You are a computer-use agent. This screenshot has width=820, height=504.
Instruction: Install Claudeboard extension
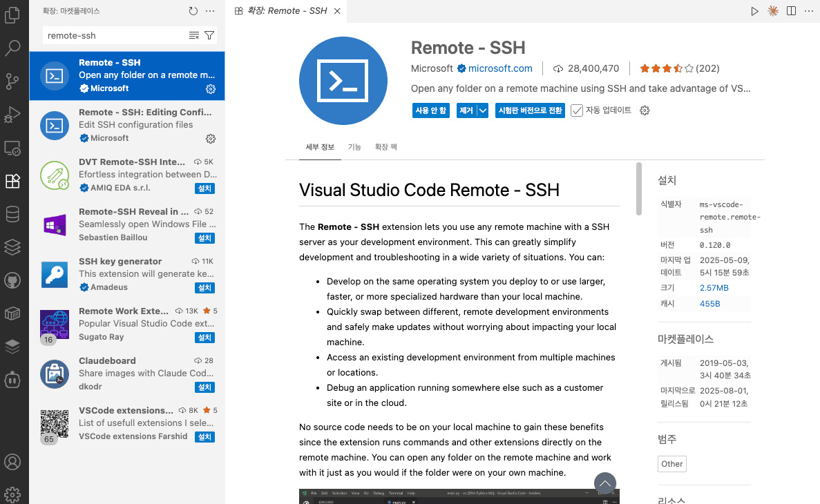pos(204,387)
